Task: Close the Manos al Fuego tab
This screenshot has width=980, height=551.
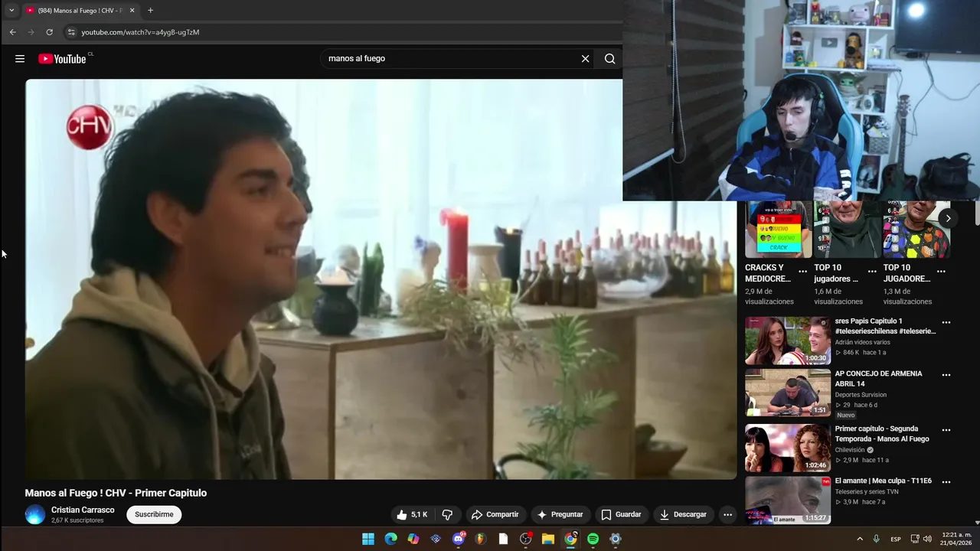Action: (x=132, y=11)
